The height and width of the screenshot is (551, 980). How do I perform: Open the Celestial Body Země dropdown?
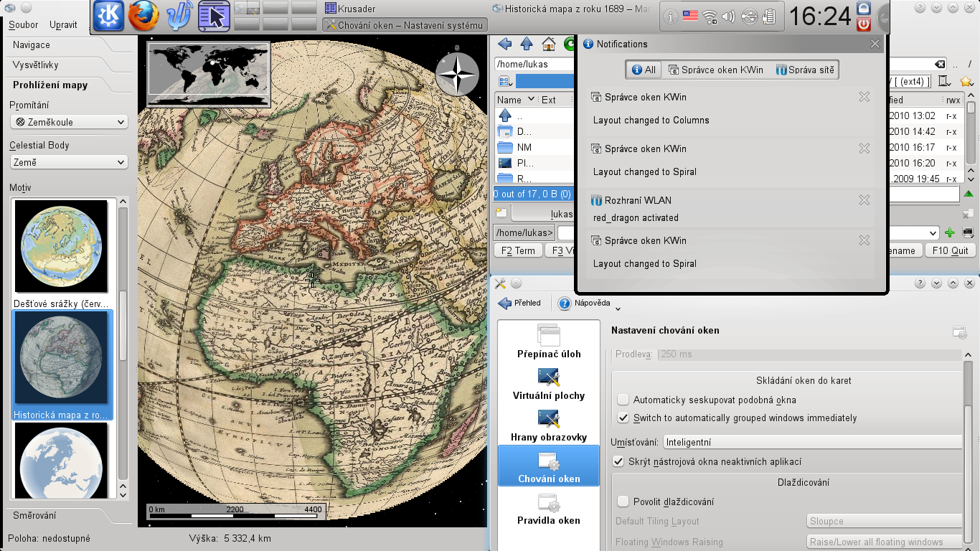coord(69,162)
